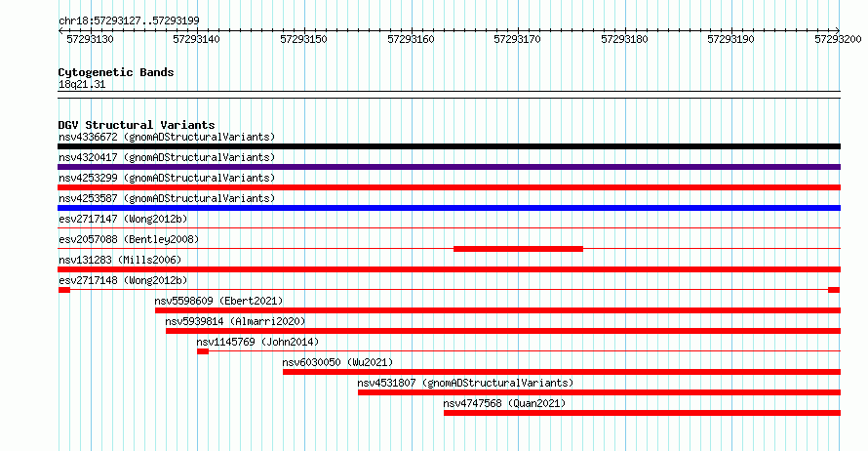Select the nsv4747568 red variant bar
This screenshot has height=451, width=868.
point(642,413)
